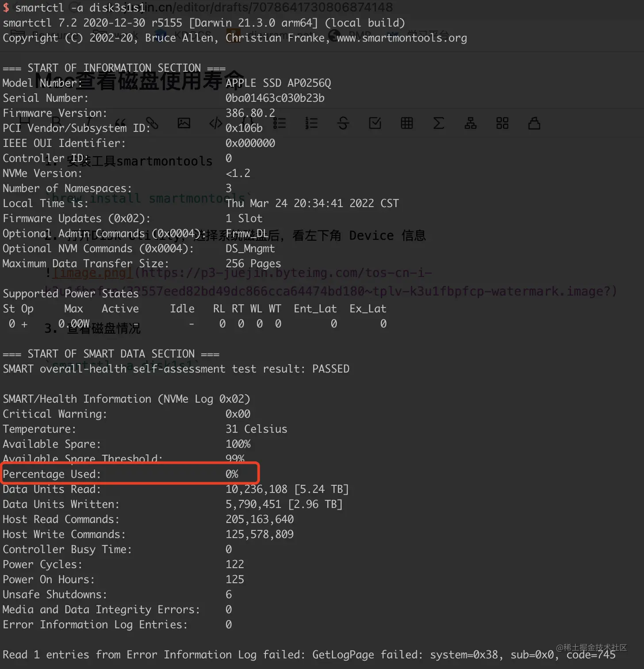Viewport: 644px width, 669px height.
Task: Click the 'Ent_Lat' column header
Action: tap(315, 308)
